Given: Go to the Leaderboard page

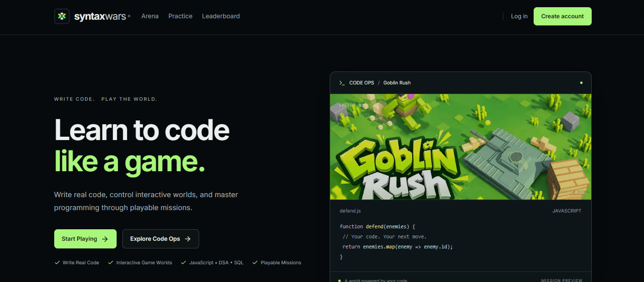Looking at the screenshot, I should [x=221, y=16].
